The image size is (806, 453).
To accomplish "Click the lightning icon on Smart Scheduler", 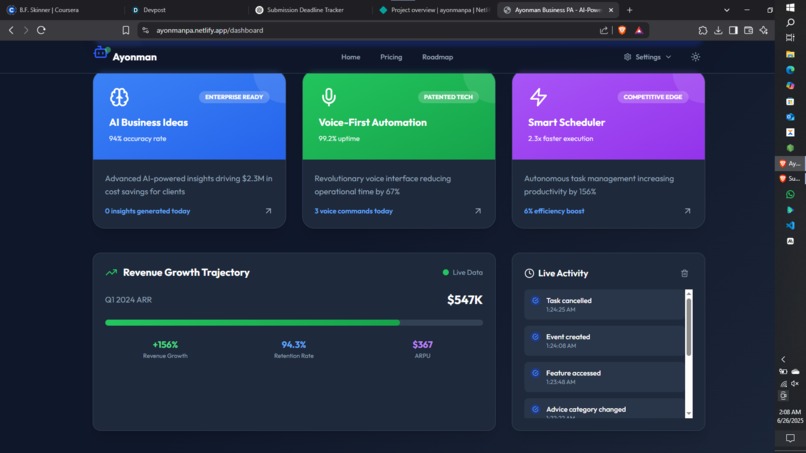I will pyautogui.click(x=538, y=97).
